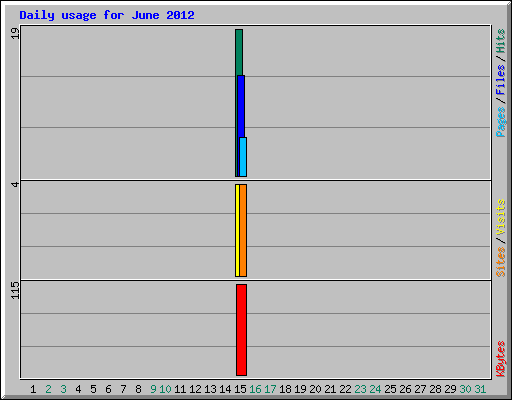The width and height of the screenshot is (512, 400).
Task: Click day 30 on the x-axis
Action: pos(465,389)
